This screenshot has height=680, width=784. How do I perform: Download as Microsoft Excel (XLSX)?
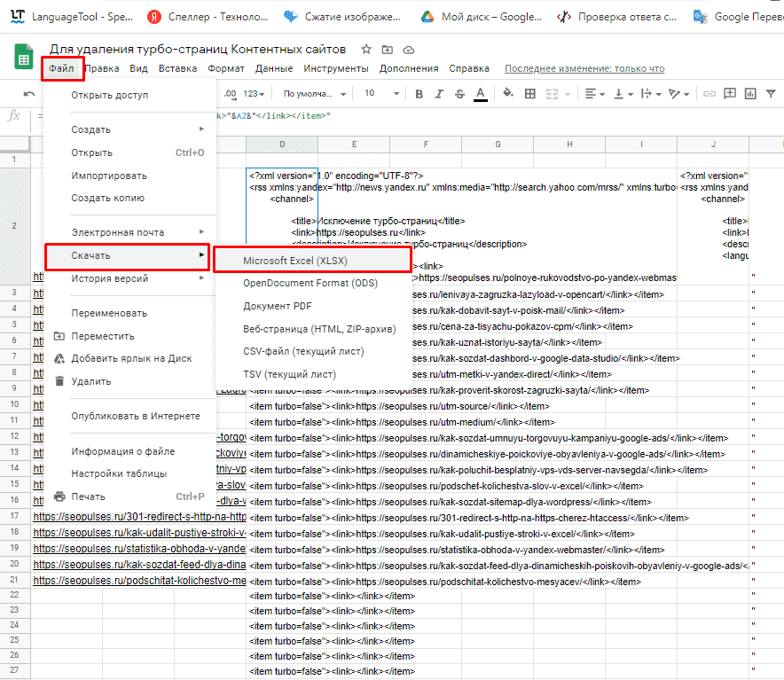[313, 261]
